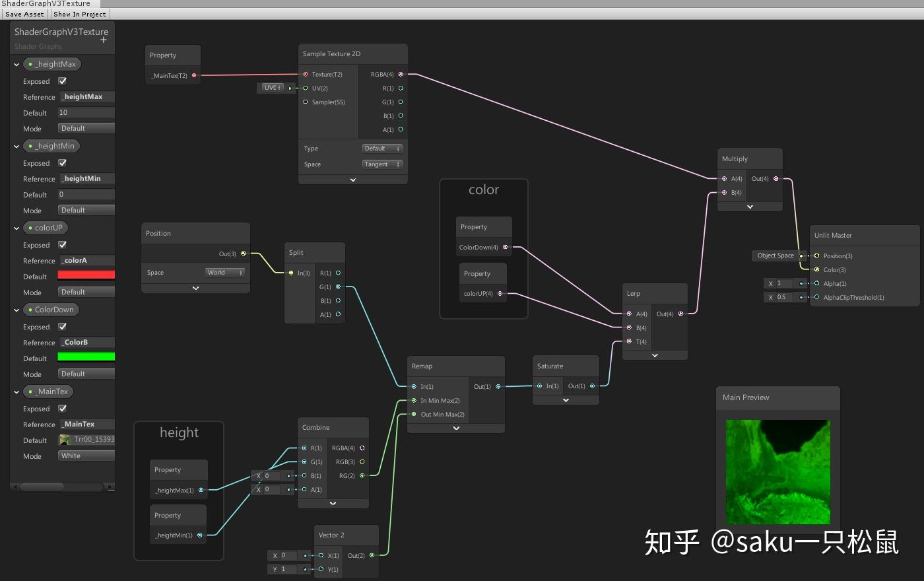924x581 pixels.
Task: Click the _heightMax(1) output port
Action: click(x=201, y=491)
